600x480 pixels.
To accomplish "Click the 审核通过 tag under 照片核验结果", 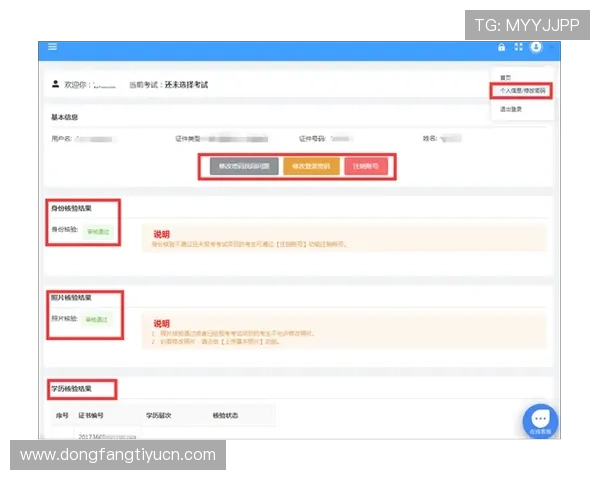I will [99, 320].
